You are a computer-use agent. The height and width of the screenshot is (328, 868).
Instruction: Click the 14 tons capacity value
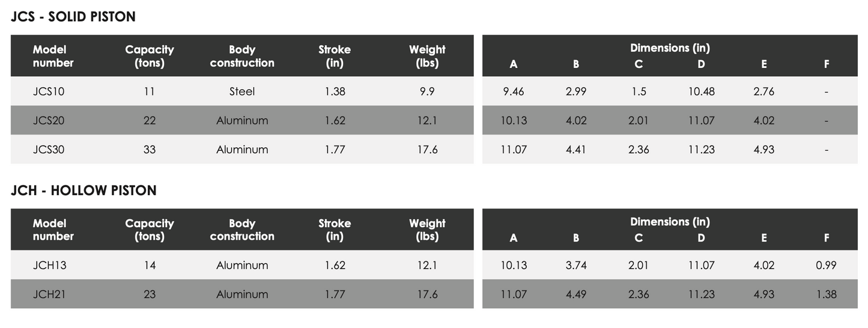coord(150,265)
